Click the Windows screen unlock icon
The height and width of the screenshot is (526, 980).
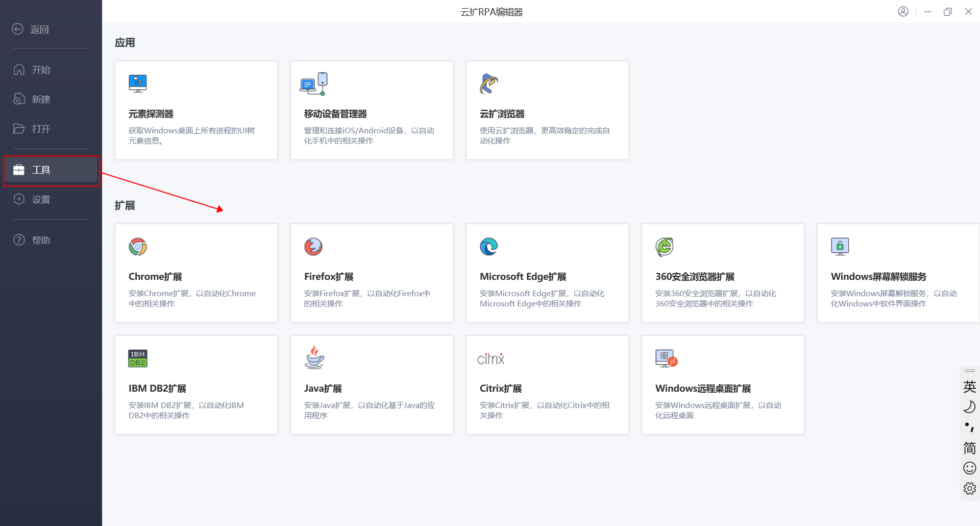coord(840,247)
